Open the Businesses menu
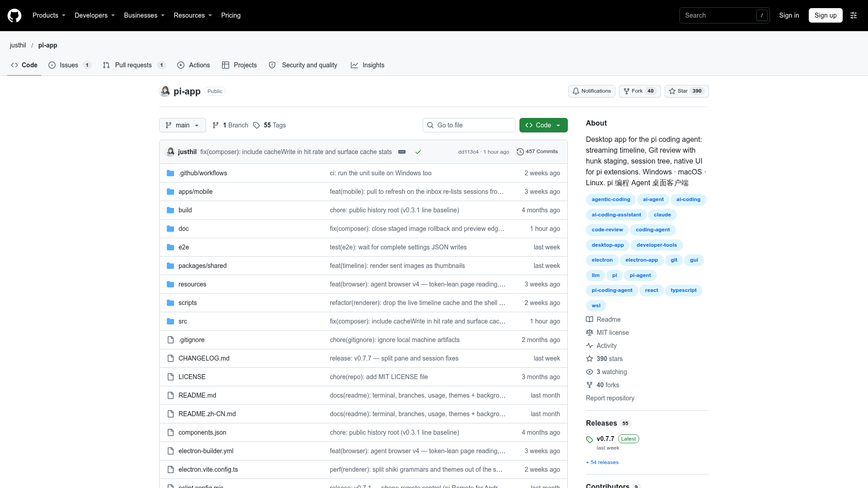 [144, 15]
